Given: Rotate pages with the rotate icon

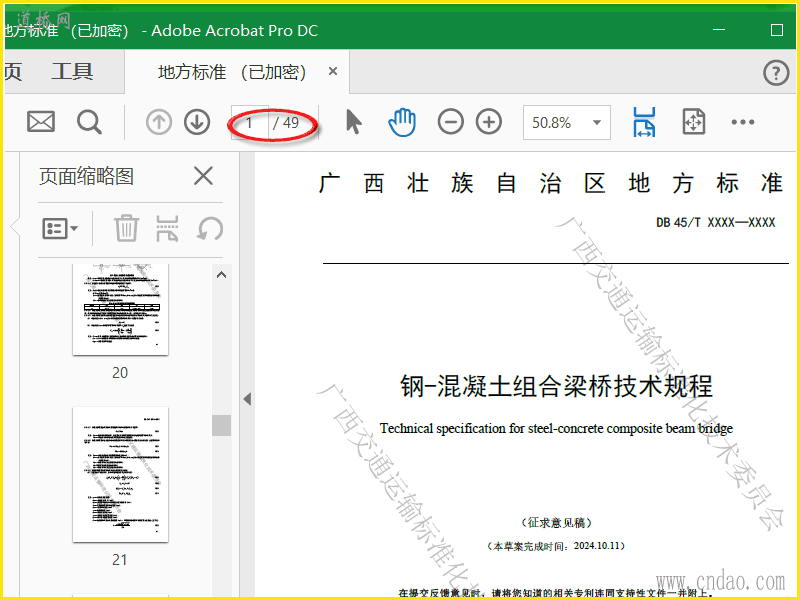Looking at the screenshot, I should [x=210, y=228].
